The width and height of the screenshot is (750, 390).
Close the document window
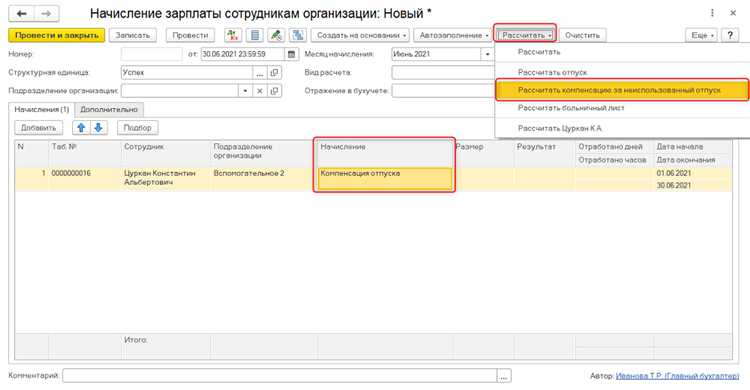tap(733, 13)
